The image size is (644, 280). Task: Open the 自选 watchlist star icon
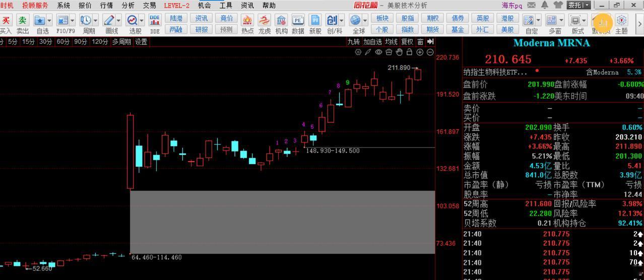point(39,20)
